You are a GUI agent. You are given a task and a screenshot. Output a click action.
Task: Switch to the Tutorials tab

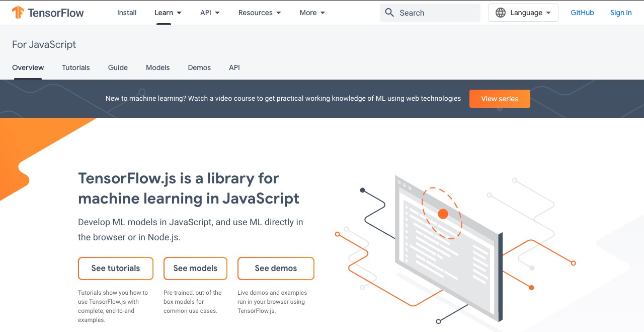point(76,68)
